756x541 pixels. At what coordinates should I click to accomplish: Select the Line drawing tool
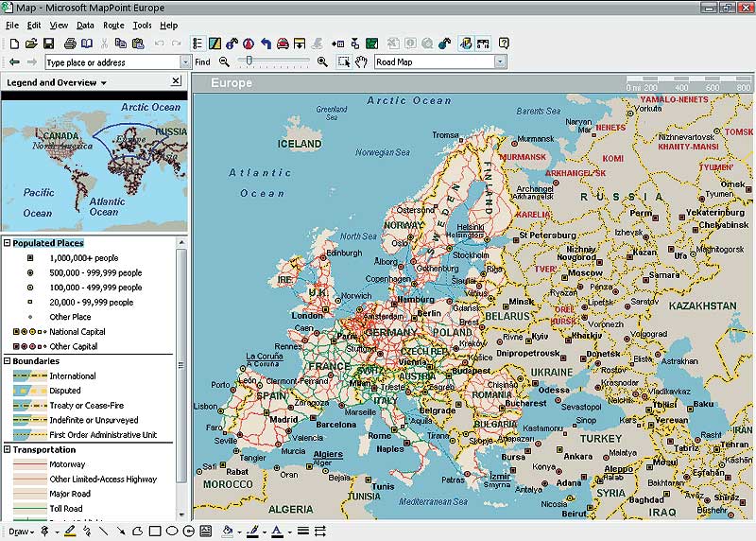tap(104, 532)
